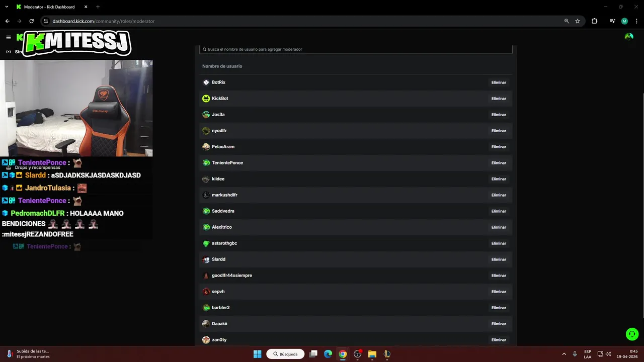644x362 pixels.
Task: Open the Chrome profile avatar M
Action: pyautogui.click(x=624, y=21)
